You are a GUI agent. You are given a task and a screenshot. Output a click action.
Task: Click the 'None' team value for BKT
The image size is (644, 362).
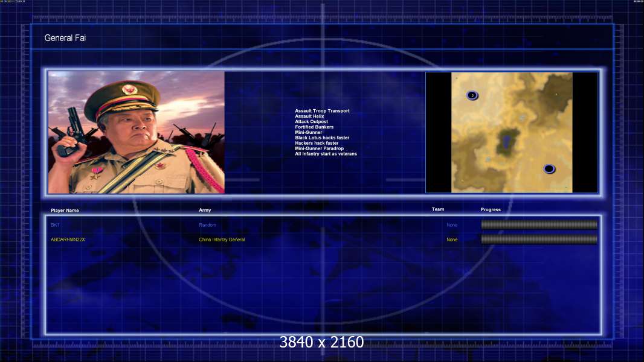452,225
